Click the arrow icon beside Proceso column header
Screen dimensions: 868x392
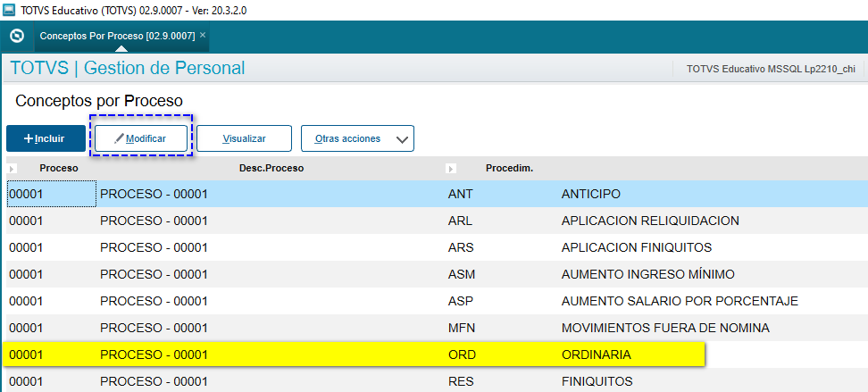click(x=13, y=168)
